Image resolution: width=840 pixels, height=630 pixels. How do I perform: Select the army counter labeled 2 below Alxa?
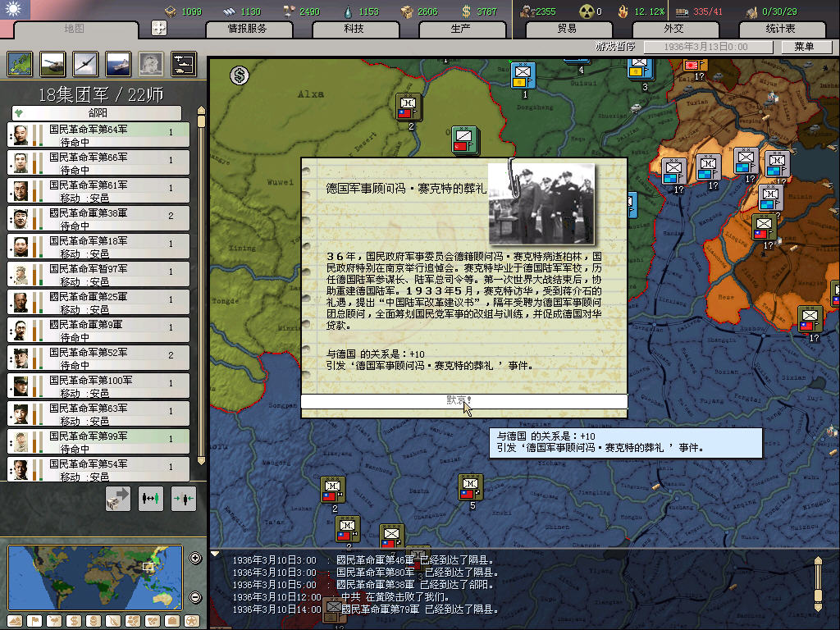[409, 107]
